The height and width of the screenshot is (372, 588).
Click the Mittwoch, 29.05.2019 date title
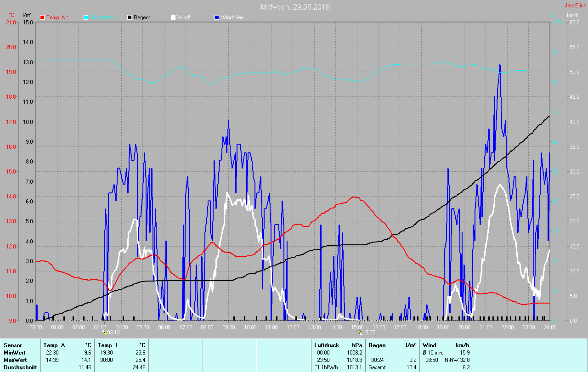295,7
